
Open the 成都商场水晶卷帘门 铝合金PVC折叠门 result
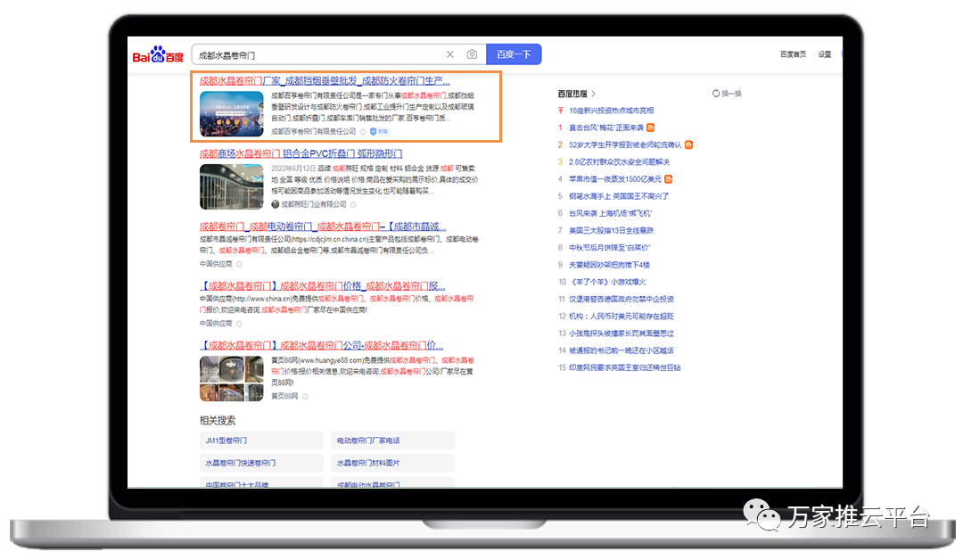(x=300, y=153)
